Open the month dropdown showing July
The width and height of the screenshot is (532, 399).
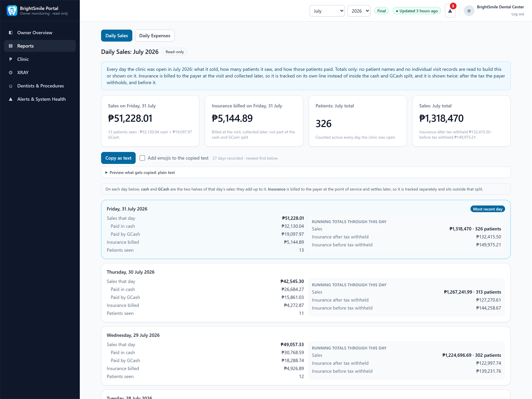tap(327, 11)
